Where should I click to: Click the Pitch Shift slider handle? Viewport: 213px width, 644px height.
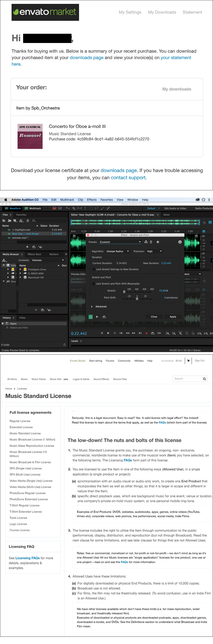tap(137, 299)
